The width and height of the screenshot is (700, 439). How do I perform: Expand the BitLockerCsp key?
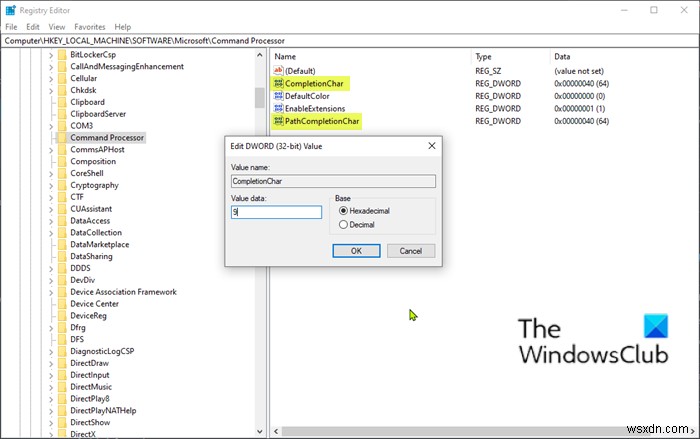pyautogui.click(x=50, y=55)
